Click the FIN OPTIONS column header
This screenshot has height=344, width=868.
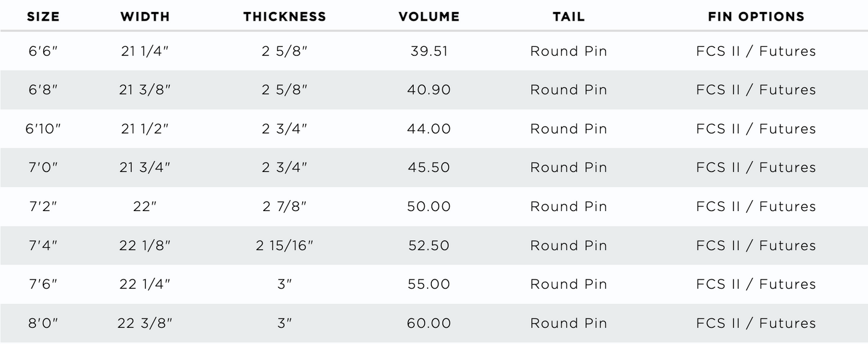756,17
